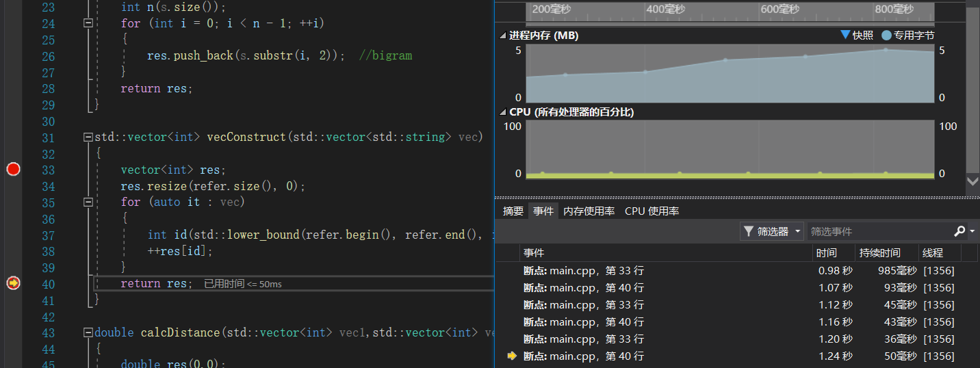Click the private bytes circle legend icon
980x368 pixels.
point(886,36)
